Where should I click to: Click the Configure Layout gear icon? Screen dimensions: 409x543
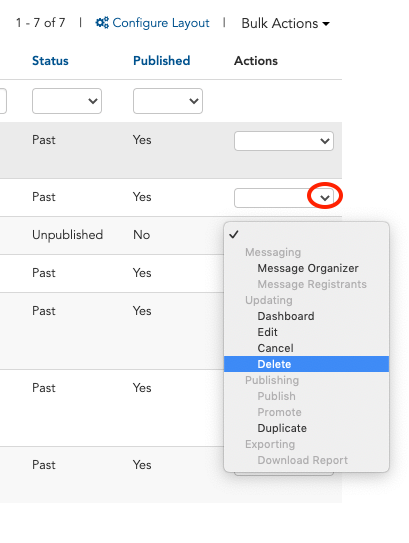click(x=102, y=23)
